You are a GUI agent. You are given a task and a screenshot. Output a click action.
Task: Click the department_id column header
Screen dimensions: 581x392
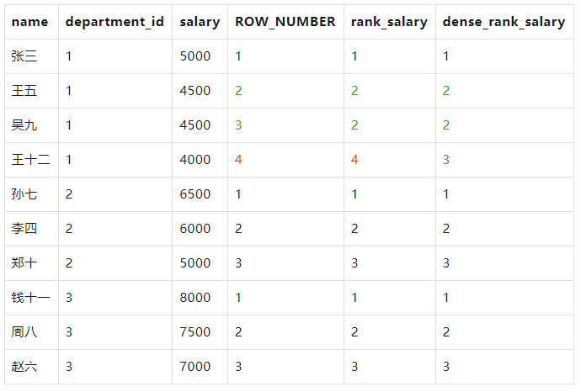(115, 22)
